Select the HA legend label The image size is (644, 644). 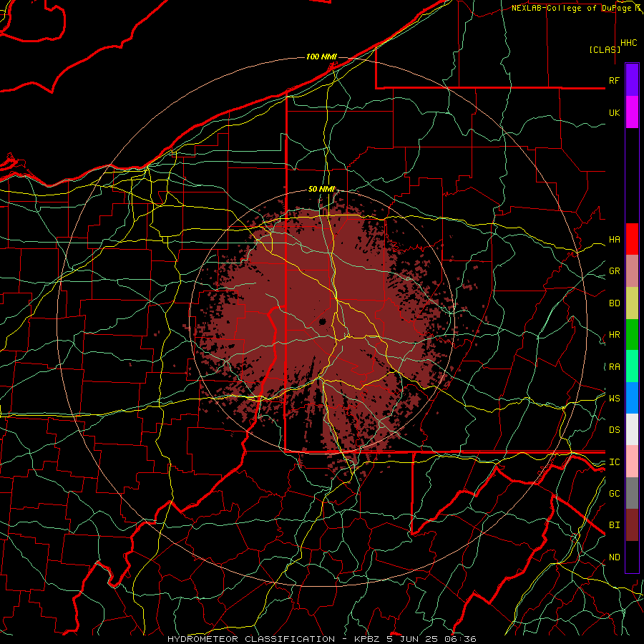[x=614, y=240]
